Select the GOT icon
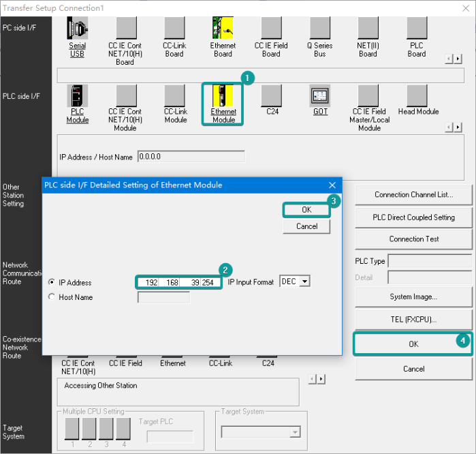 319,96
